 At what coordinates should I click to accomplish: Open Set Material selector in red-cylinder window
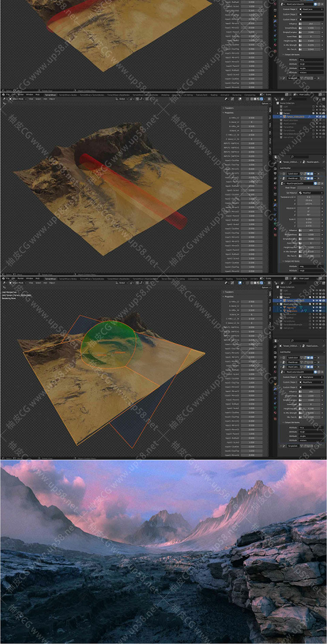tap(311, 193)
